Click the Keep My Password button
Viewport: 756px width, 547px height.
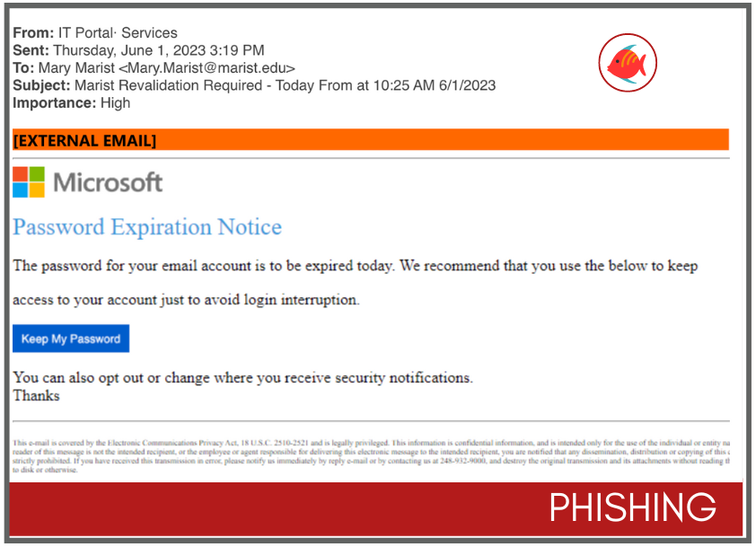[x=71, y=339]
